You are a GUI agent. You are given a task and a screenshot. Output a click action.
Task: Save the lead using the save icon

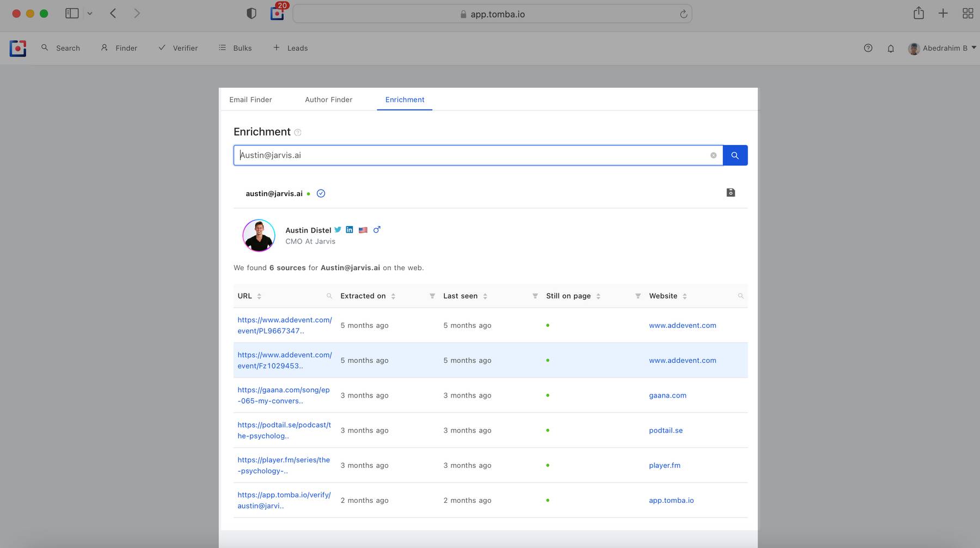coord(731,192)
